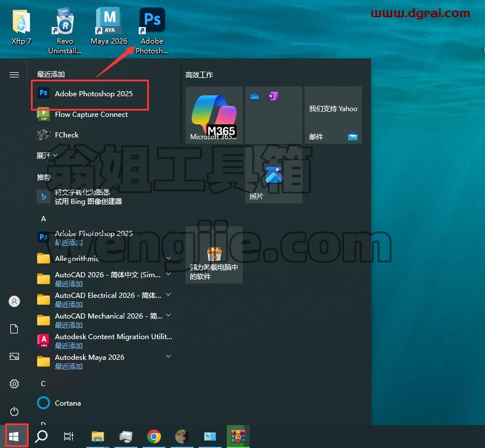Click 推荐 section heading
The image size is (485, 448).
tap(44, 177)
